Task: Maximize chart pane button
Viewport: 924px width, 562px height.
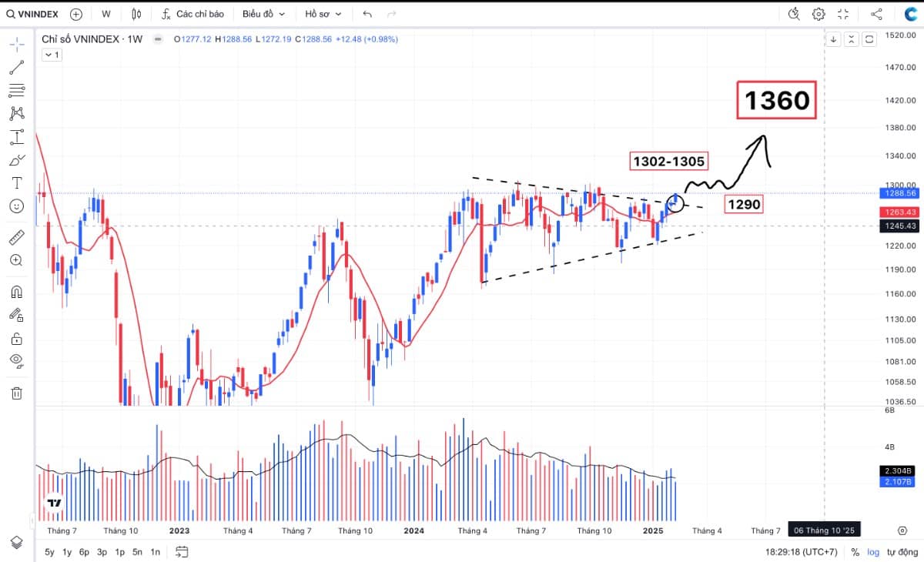Action: [869, 39]
